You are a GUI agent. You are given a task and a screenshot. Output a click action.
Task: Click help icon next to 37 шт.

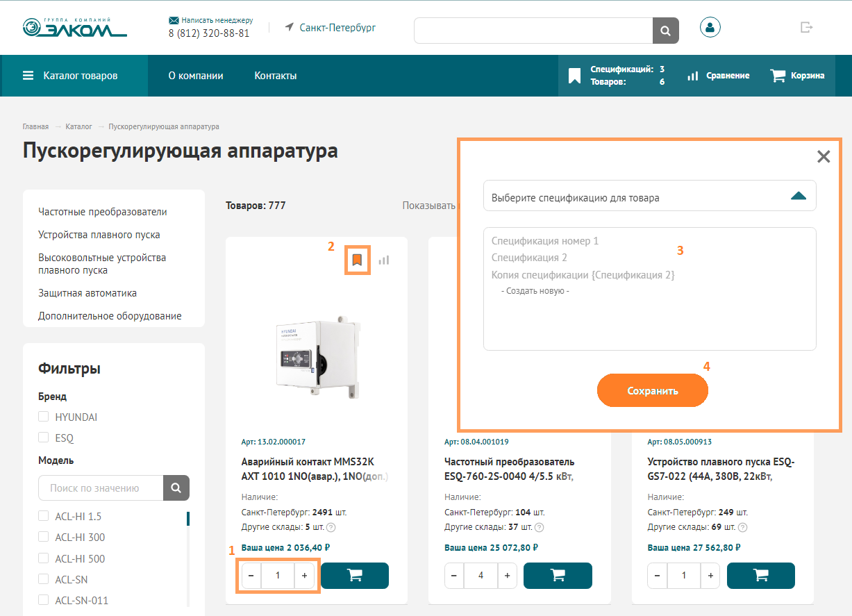540,527
